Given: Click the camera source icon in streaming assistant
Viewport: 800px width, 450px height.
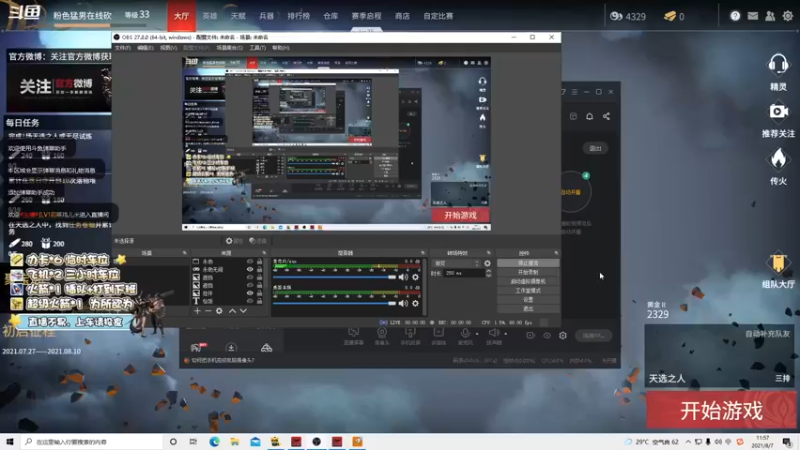Looking at the screenshot, I should point(382,332).
